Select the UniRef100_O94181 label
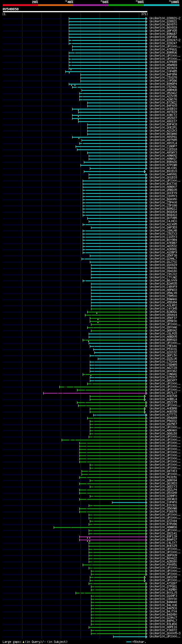 (163, 268)
